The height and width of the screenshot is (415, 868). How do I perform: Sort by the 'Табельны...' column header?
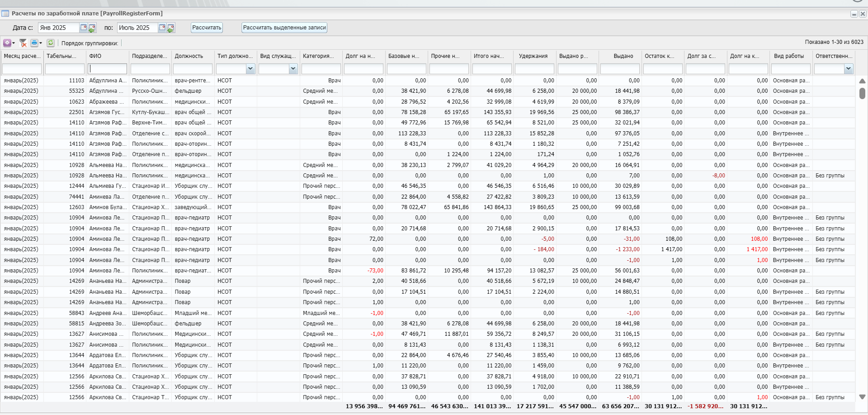(x=65, y=56)
